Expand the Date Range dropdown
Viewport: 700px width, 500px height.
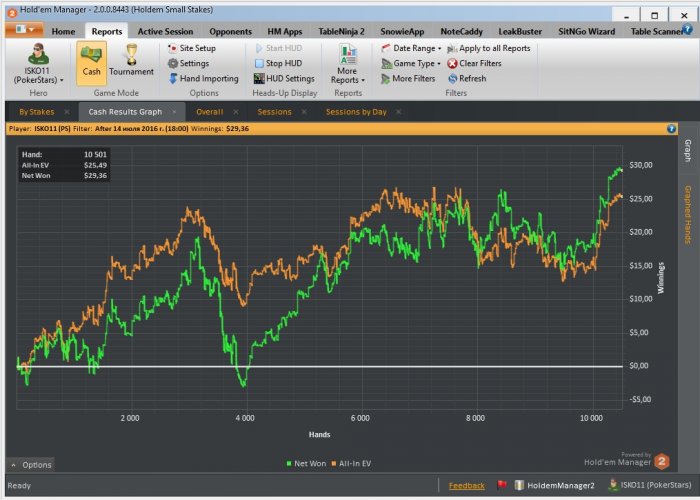(x=414, y=48)
